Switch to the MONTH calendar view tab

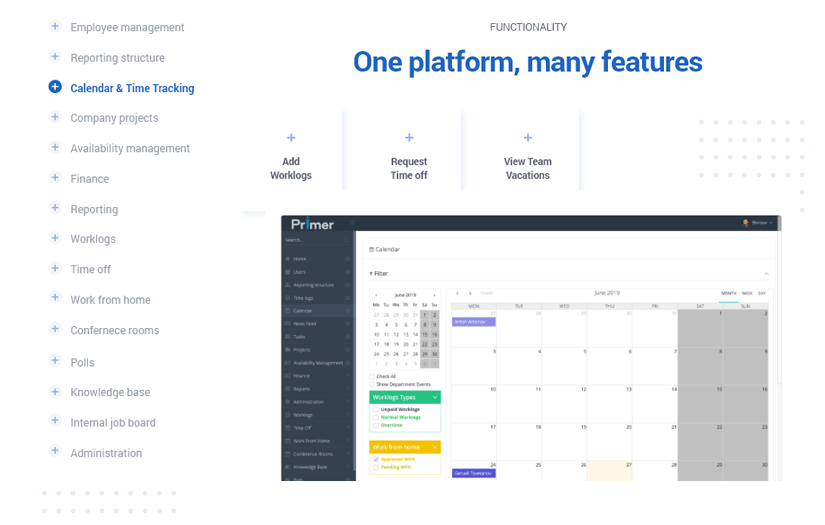point(729,294)
